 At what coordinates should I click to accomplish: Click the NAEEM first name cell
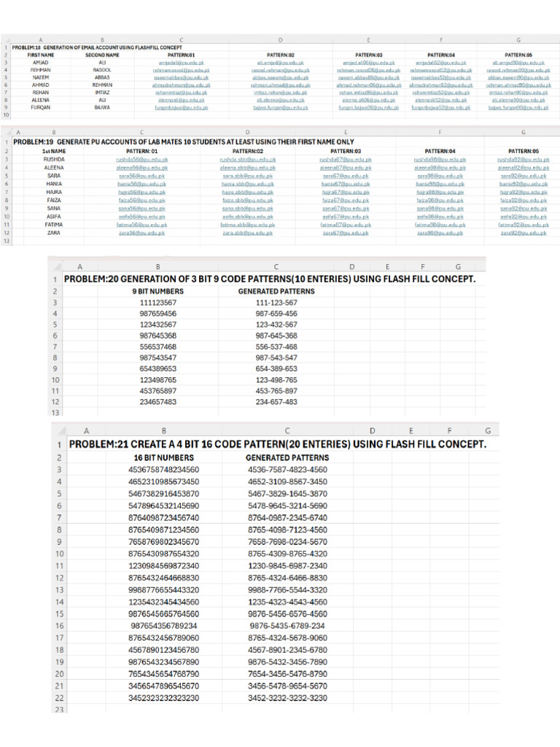tap(41, 77)
